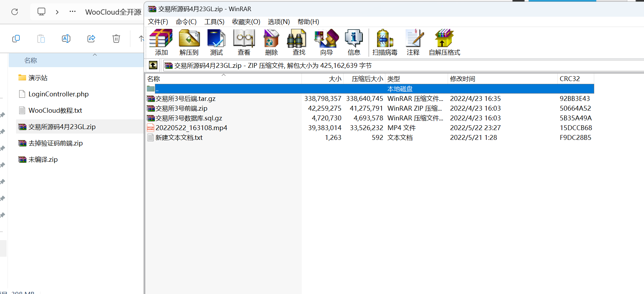Click WooCloud全开源 in Explorer breadcrumb
The width and height of the screenshot is (644, 294).
click(x=113, y=12)
